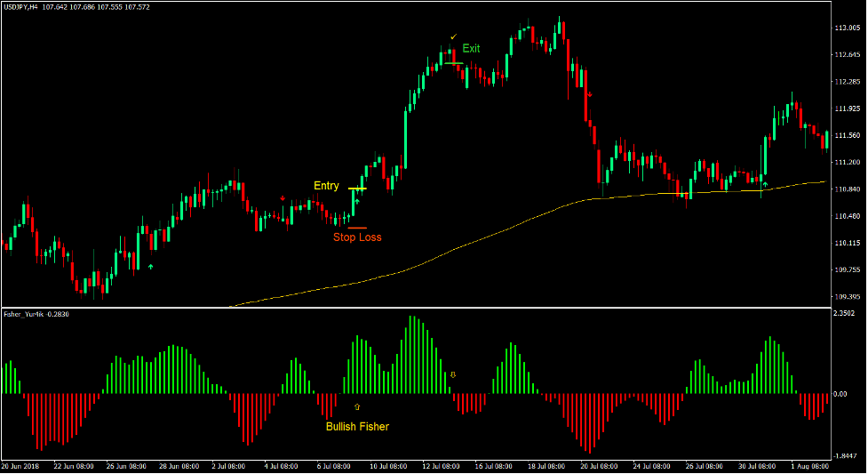This screenshot has height=474, width=868.
Task: Click the 18 Jul 08:00 time label
Action: pyautogui.click(x=546, y=466)
